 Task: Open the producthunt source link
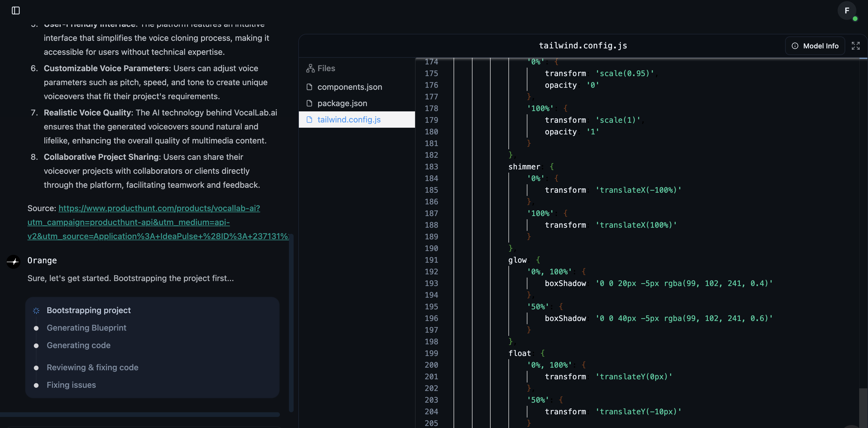[x=158, y=222]
